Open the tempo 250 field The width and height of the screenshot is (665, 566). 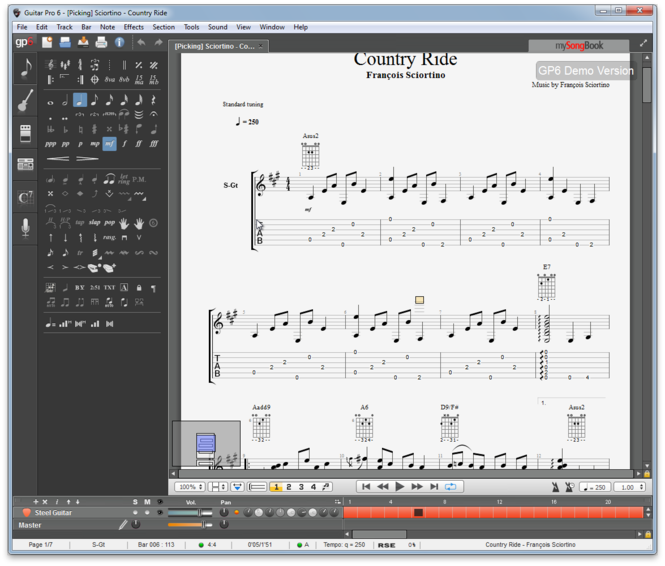595,488
